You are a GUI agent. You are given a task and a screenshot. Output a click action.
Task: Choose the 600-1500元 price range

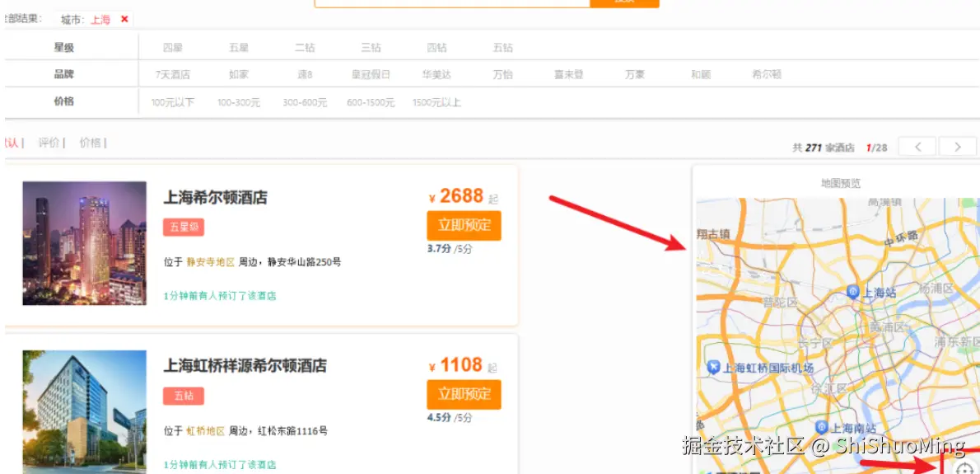[371, 102]
